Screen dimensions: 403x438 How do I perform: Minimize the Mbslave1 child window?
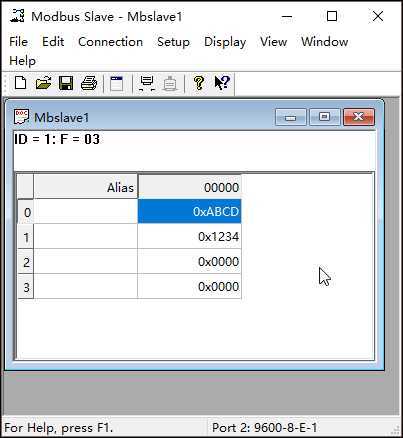pyautogui.click(x=291, y=117)
